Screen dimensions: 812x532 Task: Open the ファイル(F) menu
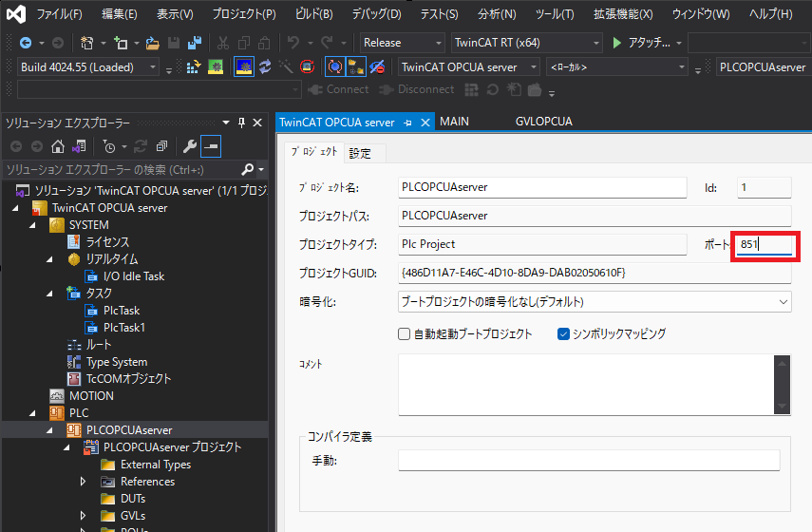pyautogui.click(x=59, y=14)
